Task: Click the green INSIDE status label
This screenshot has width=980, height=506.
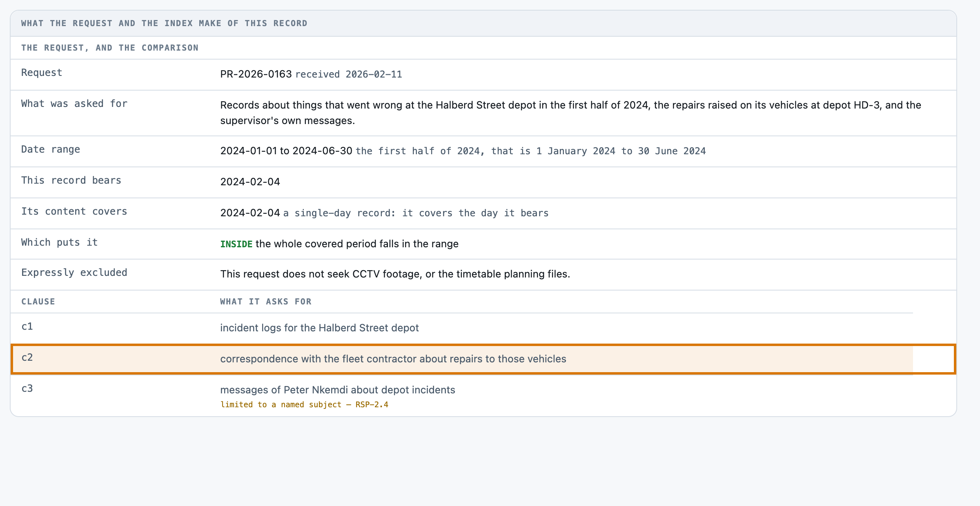Action: (236, 244)
